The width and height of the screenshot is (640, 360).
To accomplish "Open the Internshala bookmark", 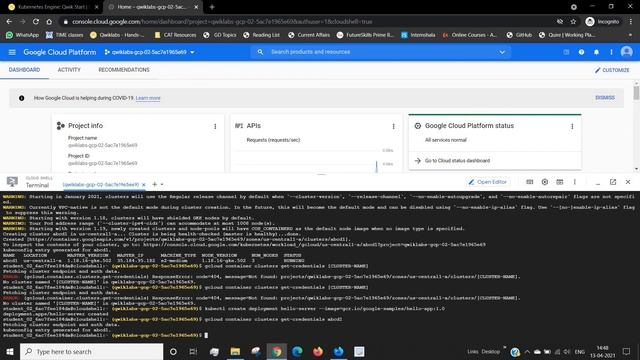I will (418, 35).
